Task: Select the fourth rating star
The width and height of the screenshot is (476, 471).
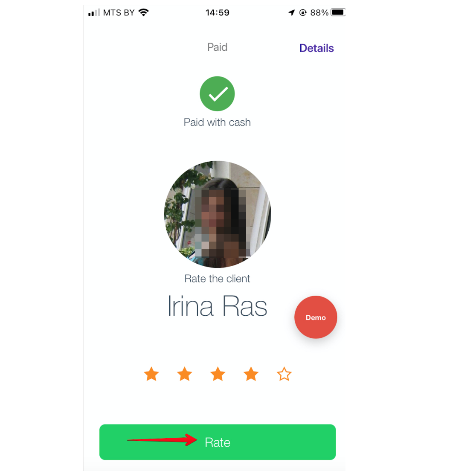Action: point(251,374)
